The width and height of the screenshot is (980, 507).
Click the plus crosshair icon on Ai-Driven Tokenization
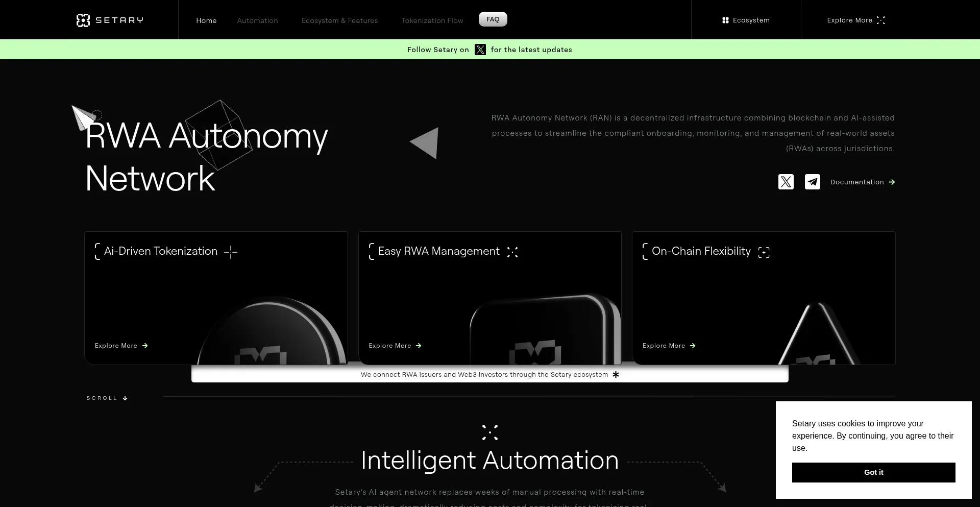pyautogui.click(x=231, y=252)
